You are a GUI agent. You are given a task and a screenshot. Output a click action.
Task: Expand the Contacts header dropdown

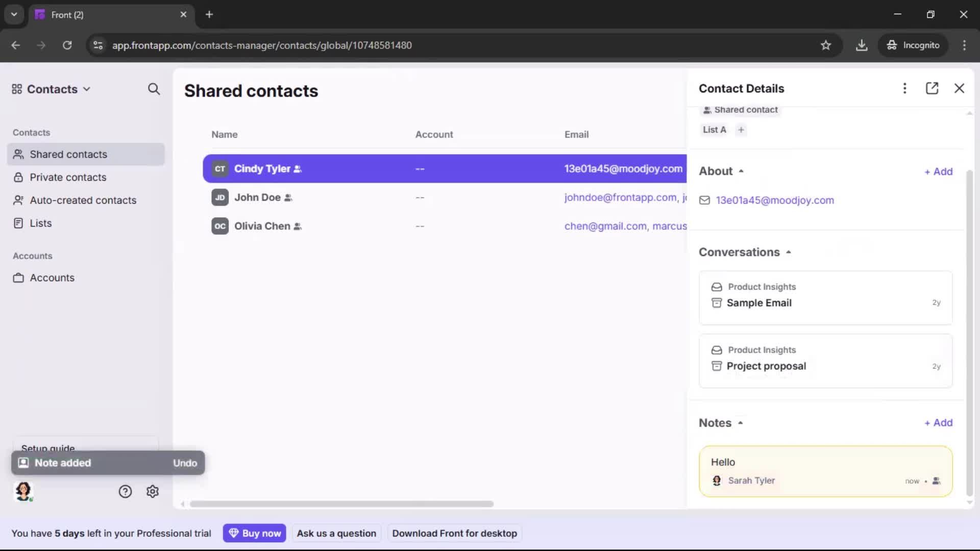click(x=87, y=89)
